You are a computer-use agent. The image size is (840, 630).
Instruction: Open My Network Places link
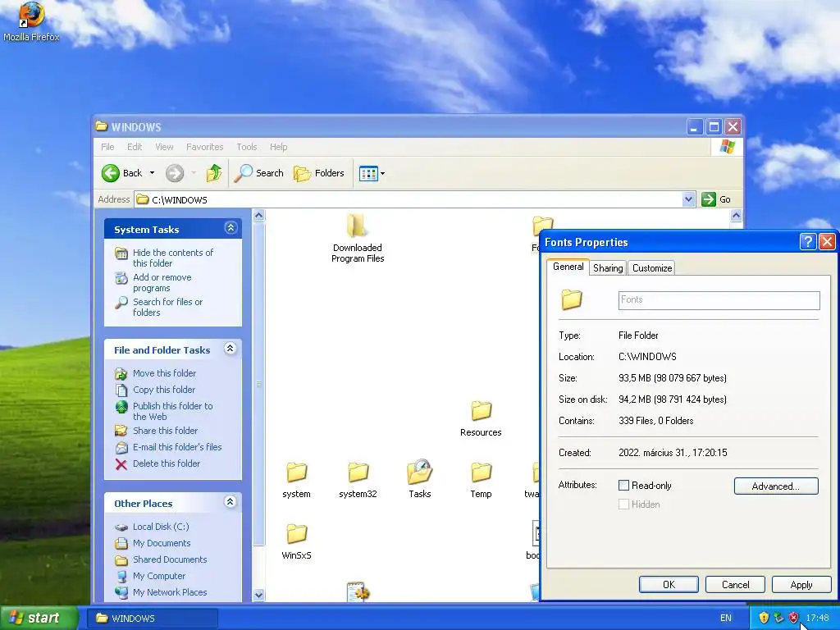(x=169, y=592)
